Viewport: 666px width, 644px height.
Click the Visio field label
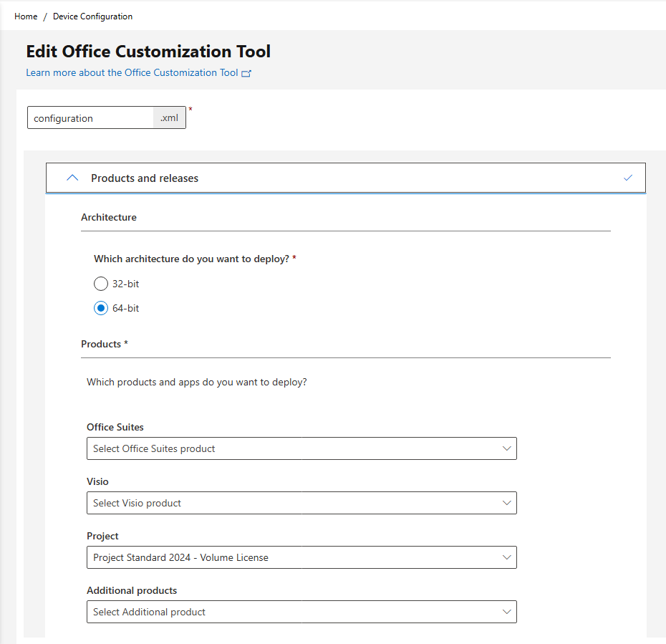click(97, 481)
